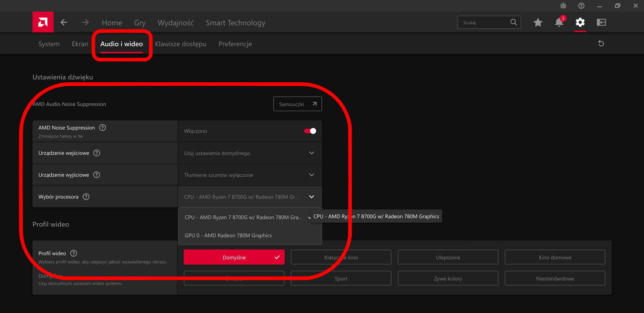Click the search magnifier icon

pyautogui.click(x=514, y=22)
